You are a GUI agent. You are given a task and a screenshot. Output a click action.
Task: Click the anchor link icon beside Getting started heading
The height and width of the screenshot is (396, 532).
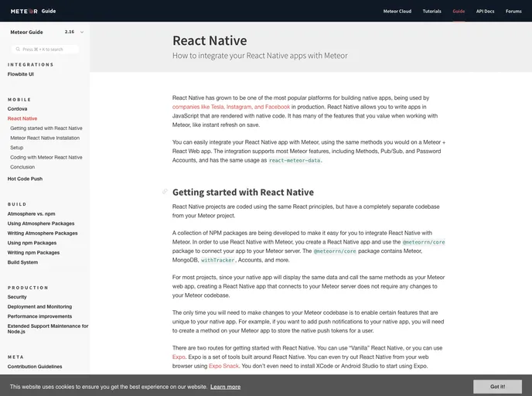pyautogui.click(x=165, y=191)
